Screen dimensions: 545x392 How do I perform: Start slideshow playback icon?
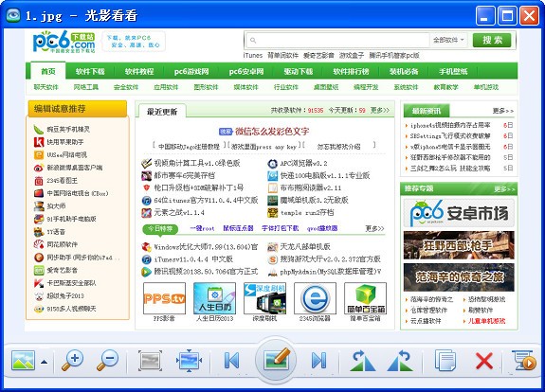[x=524, y=361]
